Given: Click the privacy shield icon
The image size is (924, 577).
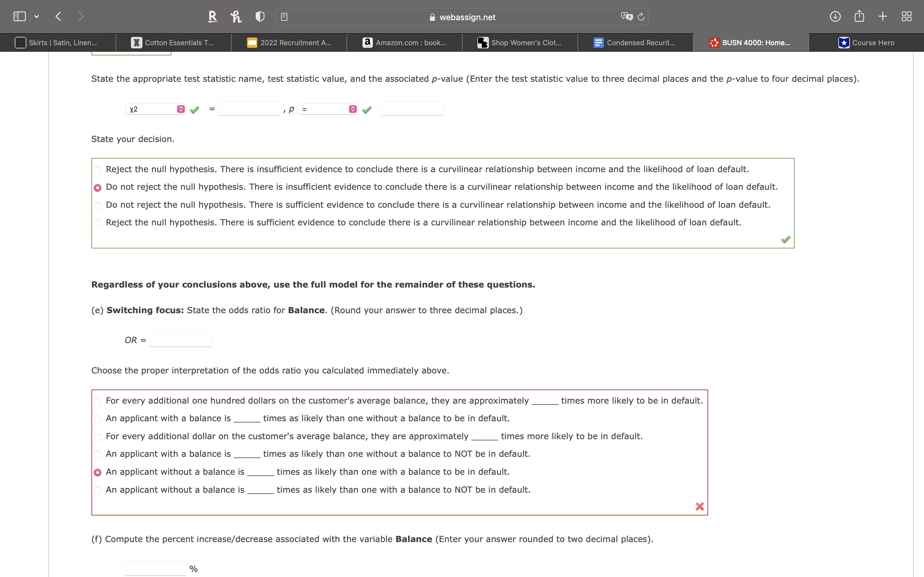Looking at the screenshot, I should click(259, 16).
